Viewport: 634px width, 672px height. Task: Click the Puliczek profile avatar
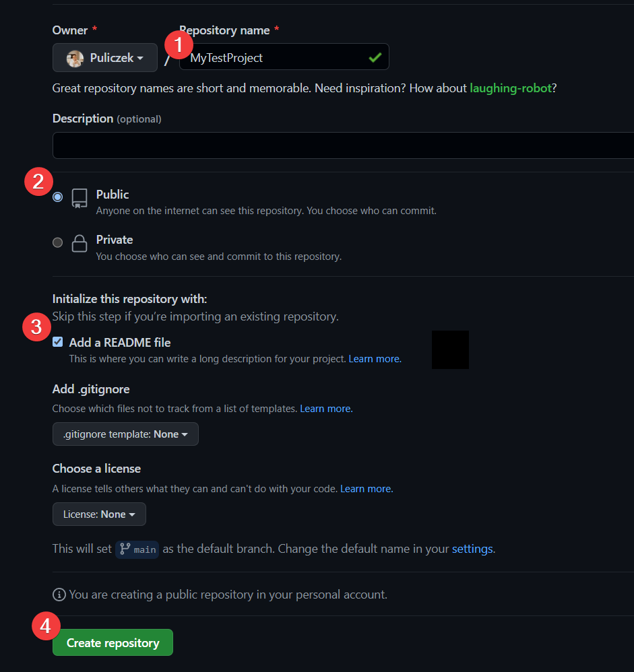point(75,57)
